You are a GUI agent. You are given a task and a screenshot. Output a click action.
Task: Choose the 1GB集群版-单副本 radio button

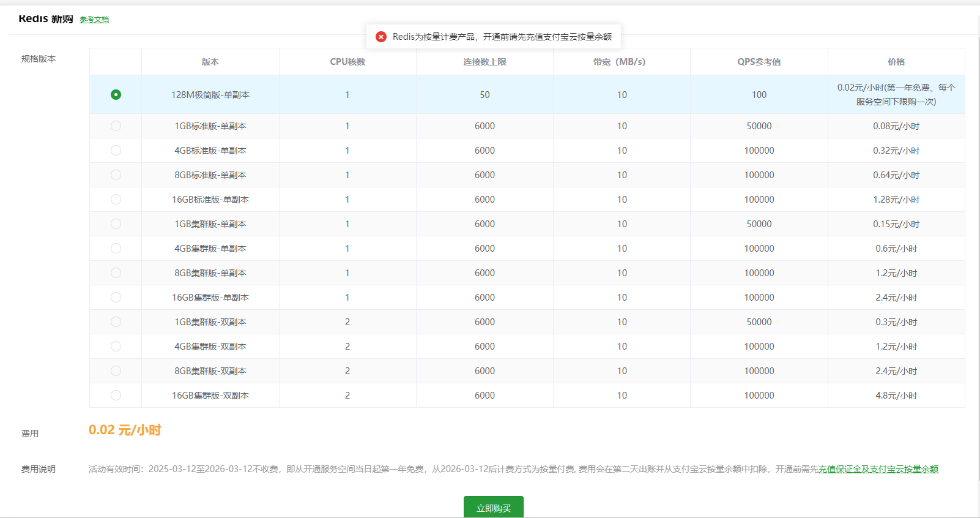coord(116,223)
